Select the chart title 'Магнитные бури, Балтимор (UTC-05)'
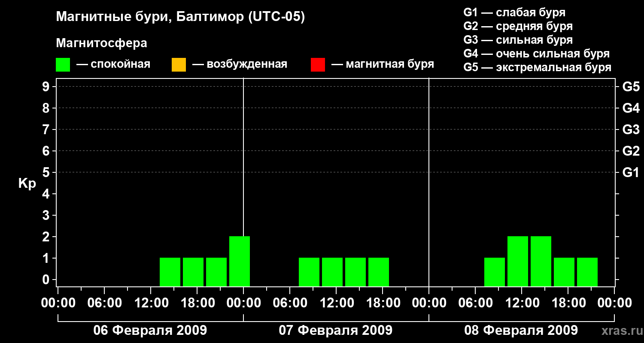This screenshot has height=343, width=644. tap(180, 17)
